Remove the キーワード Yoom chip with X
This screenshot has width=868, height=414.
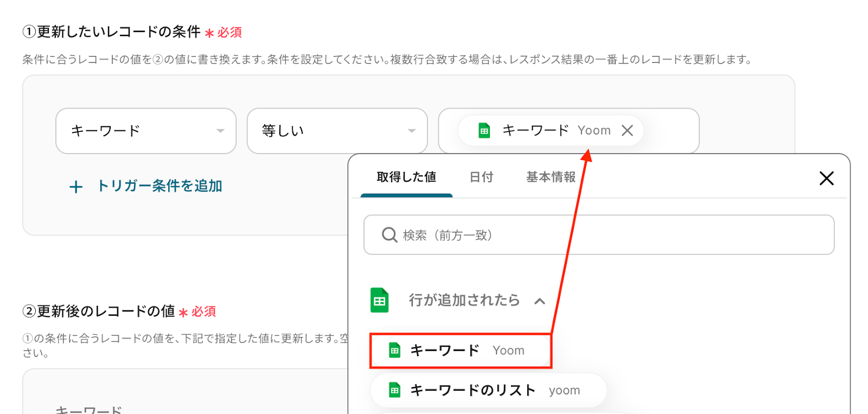[x=627, y=131]
